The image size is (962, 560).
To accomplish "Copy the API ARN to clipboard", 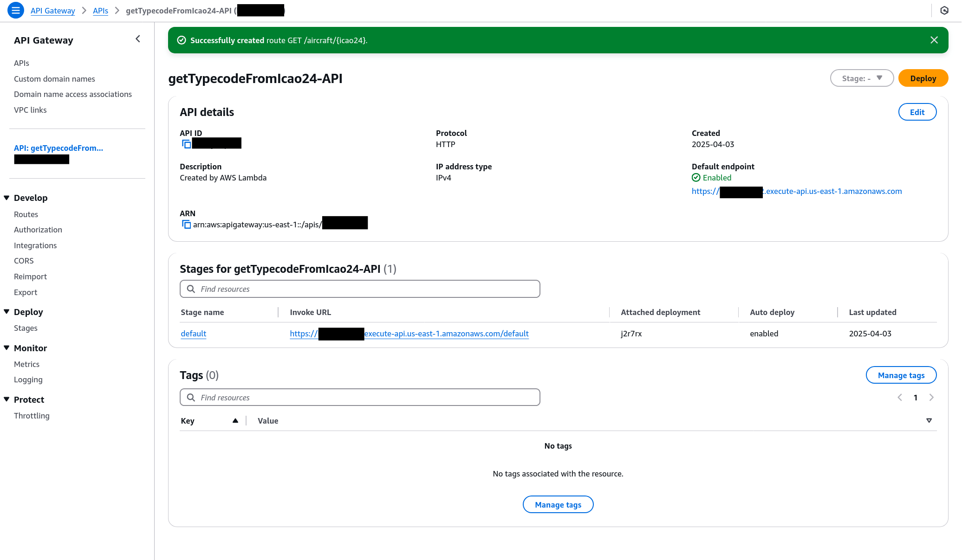I will 186,224.
